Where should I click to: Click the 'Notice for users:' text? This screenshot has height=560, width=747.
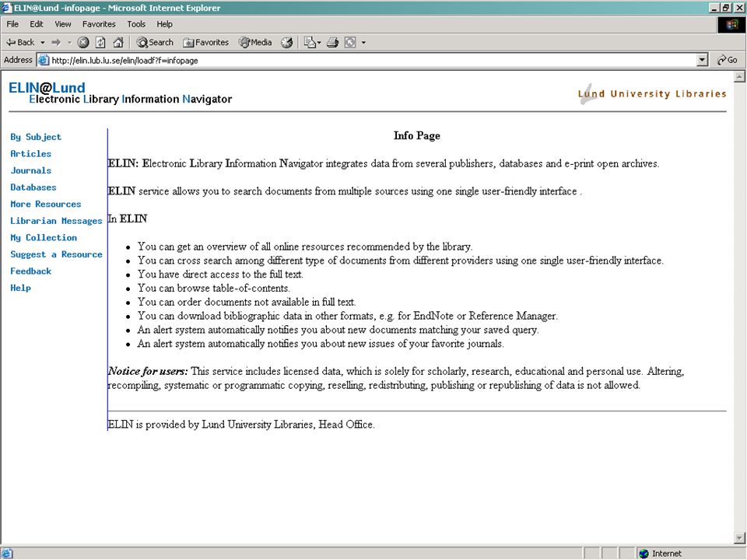(x=148, y=372)
